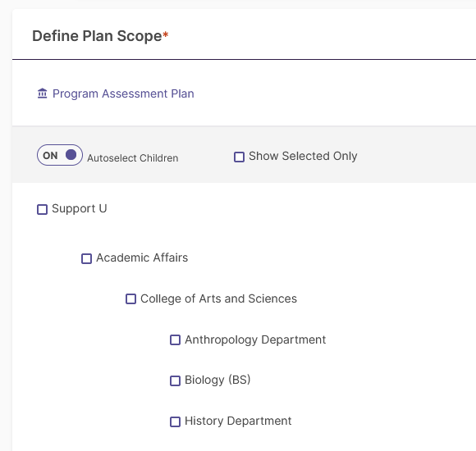The image size is (476, 451).
Task: Click the institution building icon
Action: click(42, 93)
